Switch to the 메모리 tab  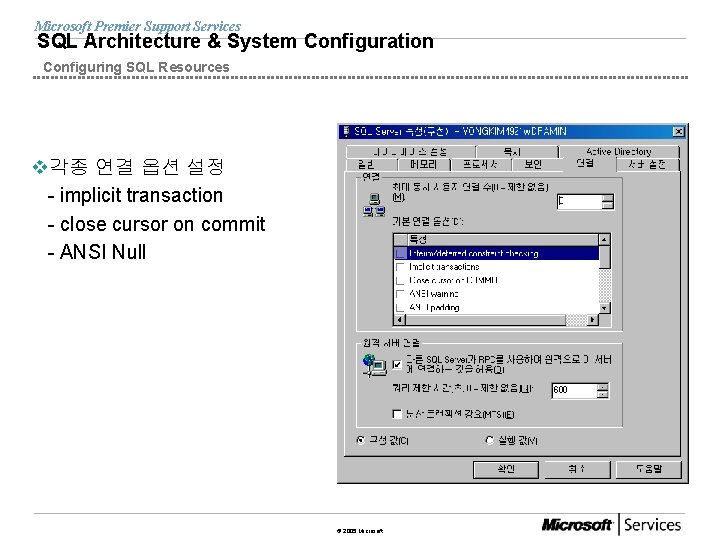tap(423, 164)
